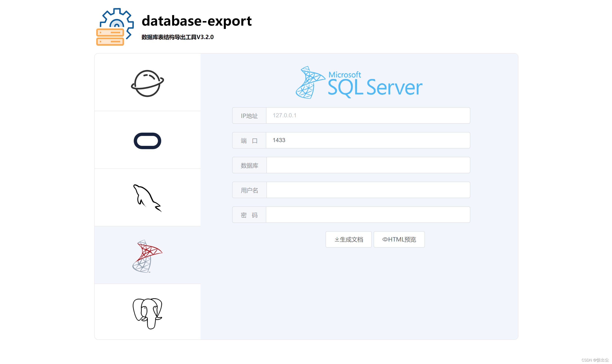Select the MariaDB planet database icon

point(147,83)
